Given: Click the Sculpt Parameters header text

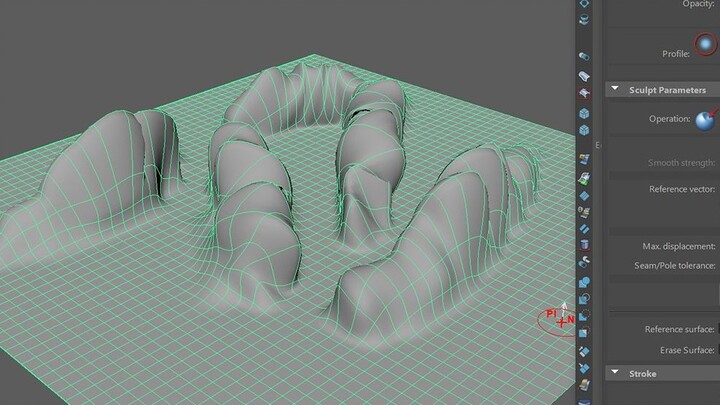Looking at the screenshot, I should point(667,90).
